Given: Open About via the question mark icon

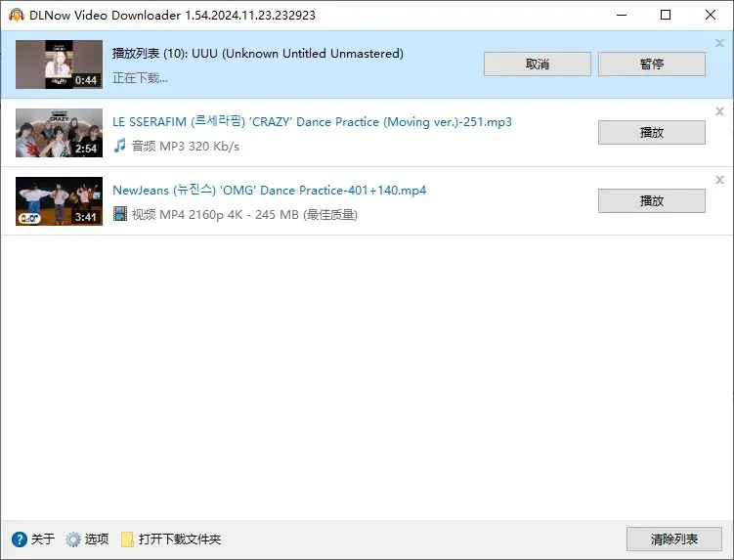Looking at the screenshot, I should click(20, 539).
